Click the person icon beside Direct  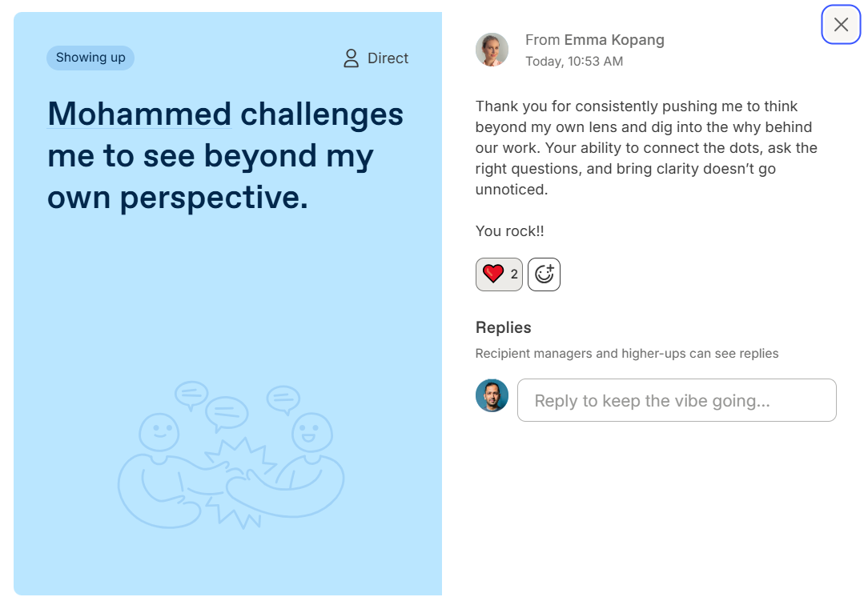tap(351, 58)
